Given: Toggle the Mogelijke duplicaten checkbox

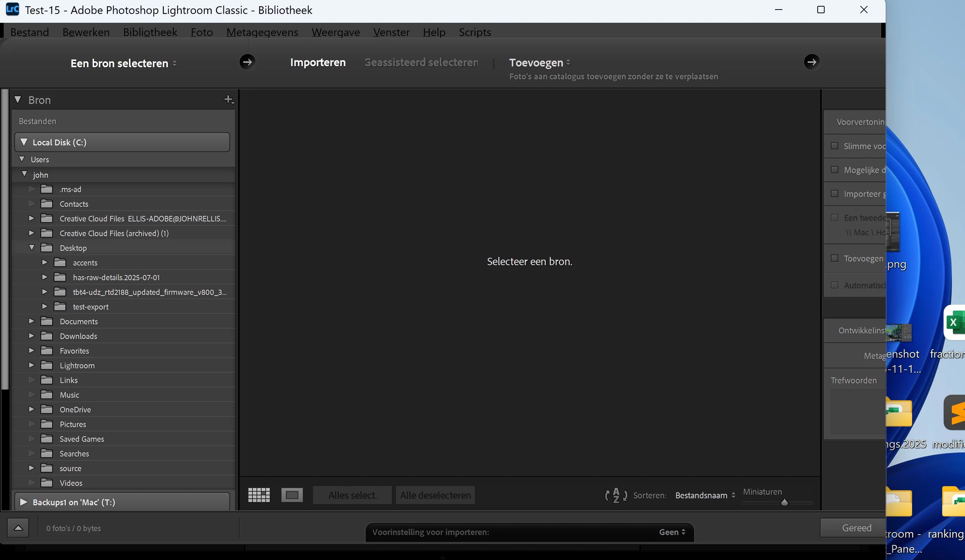Looking at the screenshot, I should tap(835, 170).
